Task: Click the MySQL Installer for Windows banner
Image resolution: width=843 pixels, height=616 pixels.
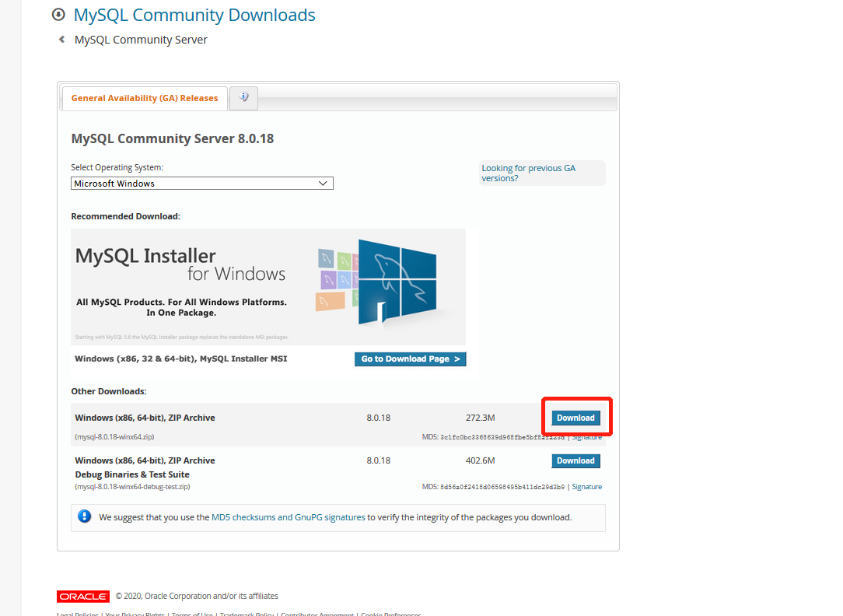Action: point(268,286)
